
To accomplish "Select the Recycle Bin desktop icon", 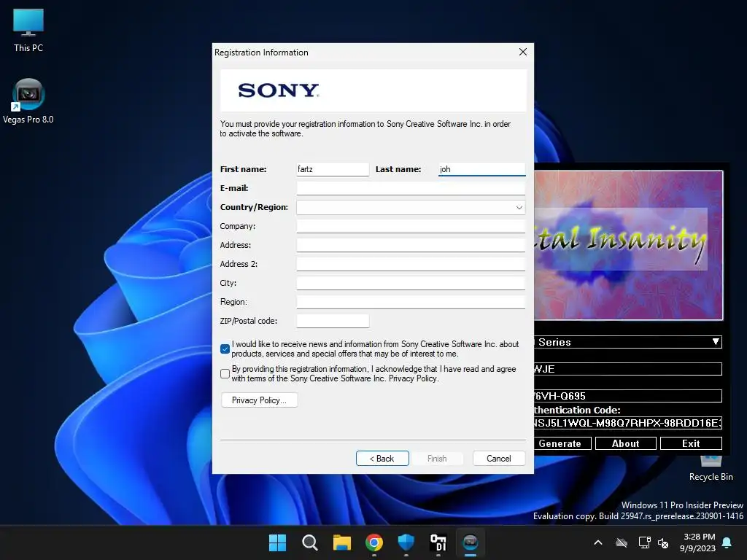I will (711, 469).
